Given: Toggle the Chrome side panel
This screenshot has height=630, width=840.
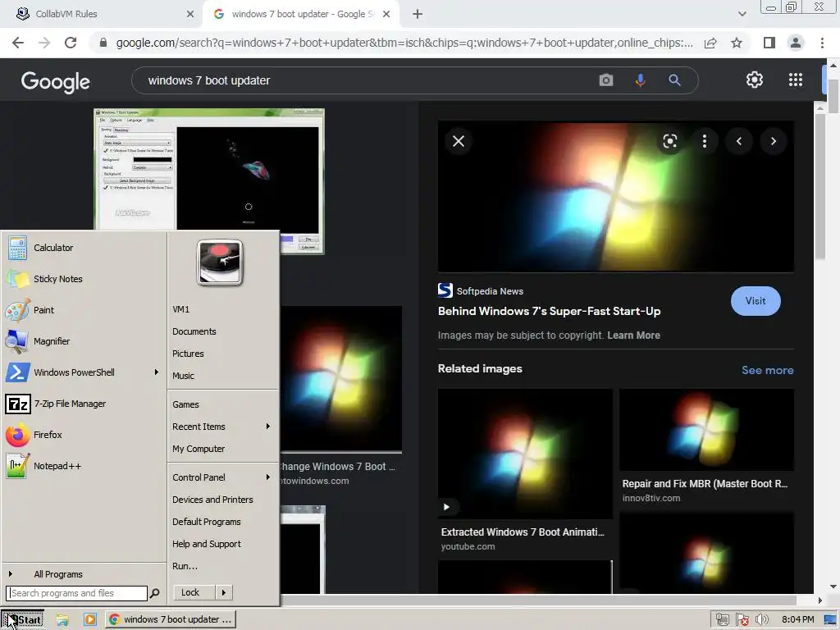Looking at the screenshot, I should 769,43.
